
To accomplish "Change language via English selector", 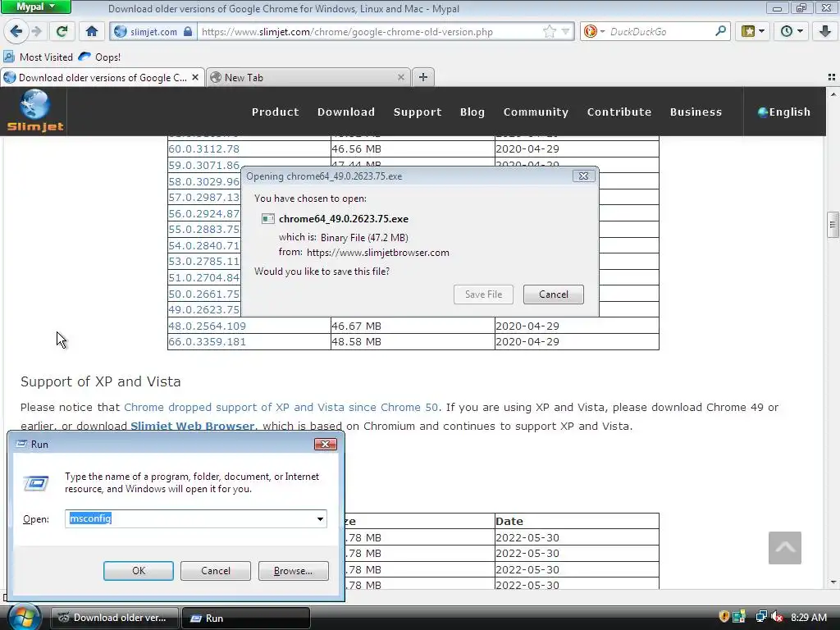I will [783, 112].
